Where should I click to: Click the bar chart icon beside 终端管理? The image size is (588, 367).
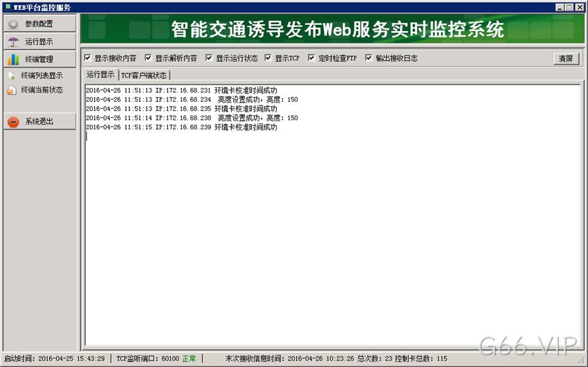(13, 60)
